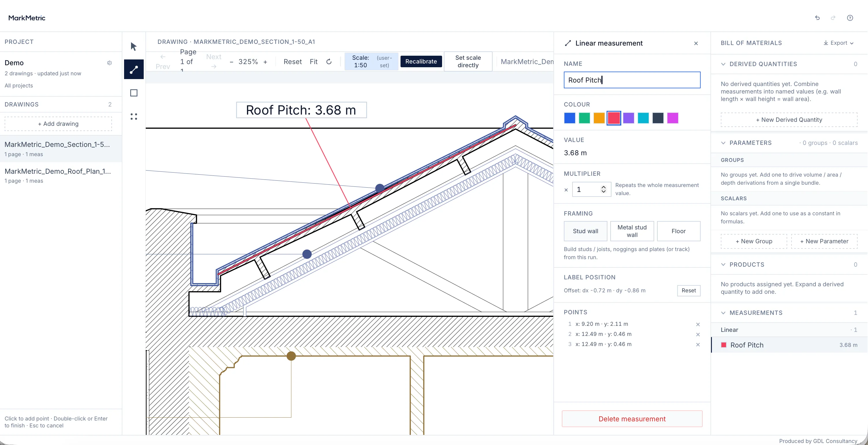This screenshot has height=445, width=868.
Task: Pick the magenta colour swatch
Action: pos(673,118)
